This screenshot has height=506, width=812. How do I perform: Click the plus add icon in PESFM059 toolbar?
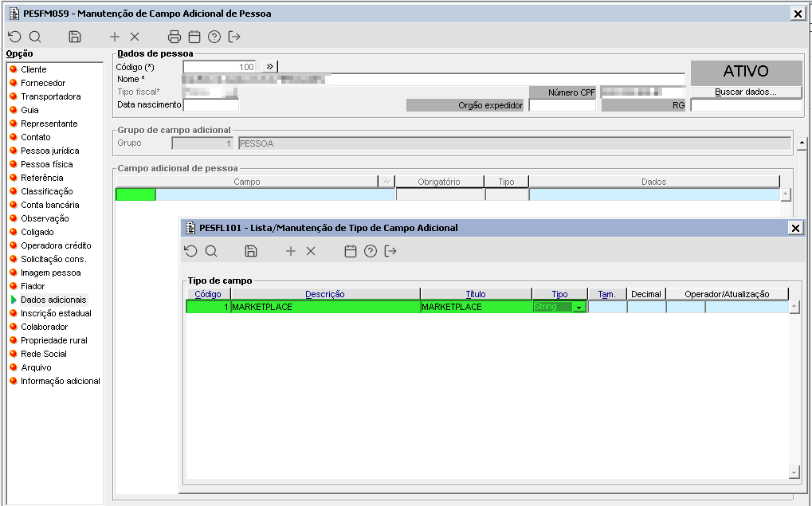coord(115,36)
